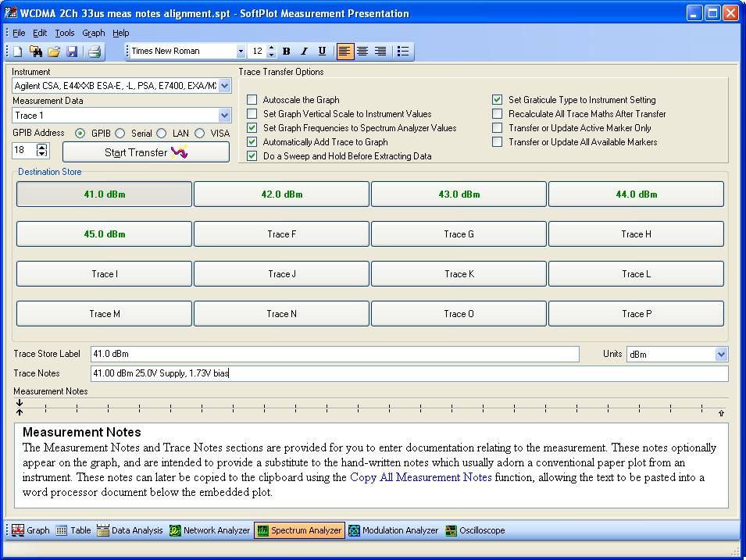Click the find binoculars icon
Image resolution: width=746 pixels, height=560 pixels.
point(36,52)
